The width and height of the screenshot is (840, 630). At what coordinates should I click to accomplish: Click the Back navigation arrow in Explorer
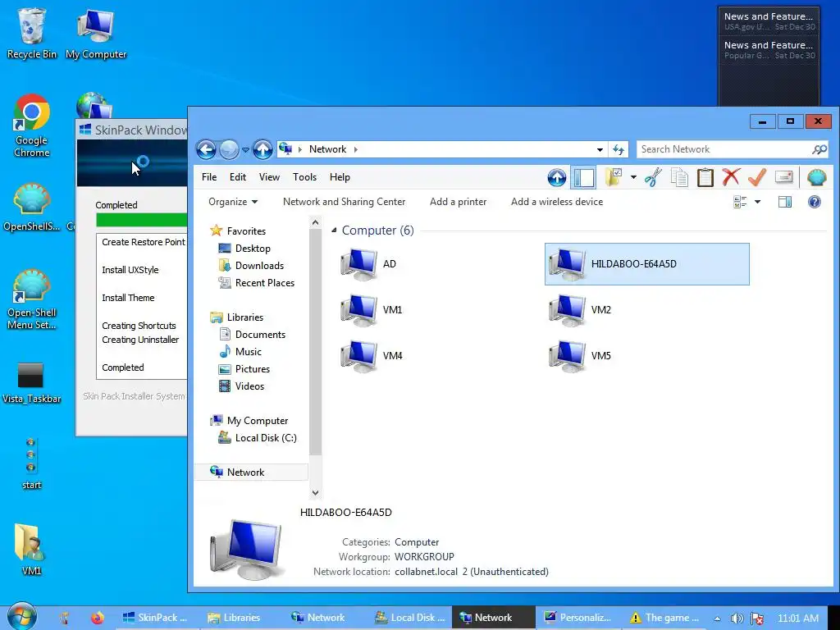point(206,149)
